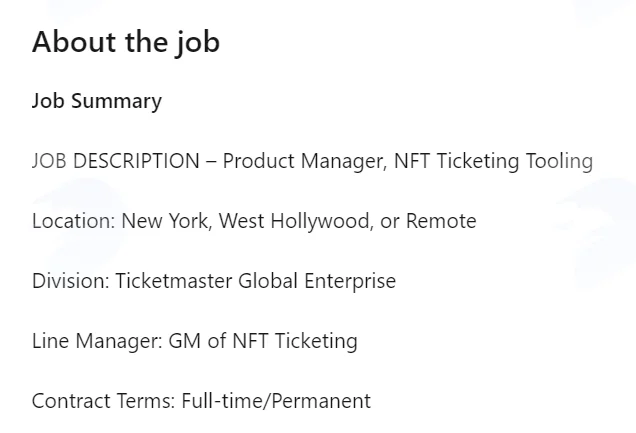Click the 'NFT Ticketing Tooling' phrase
The width and height of the screenshot is (636, 433).
pos(493,161)
